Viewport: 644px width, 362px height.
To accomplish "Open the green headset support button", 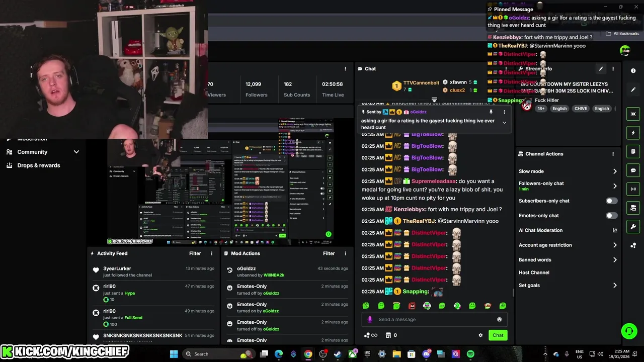I will click(629, 331).
